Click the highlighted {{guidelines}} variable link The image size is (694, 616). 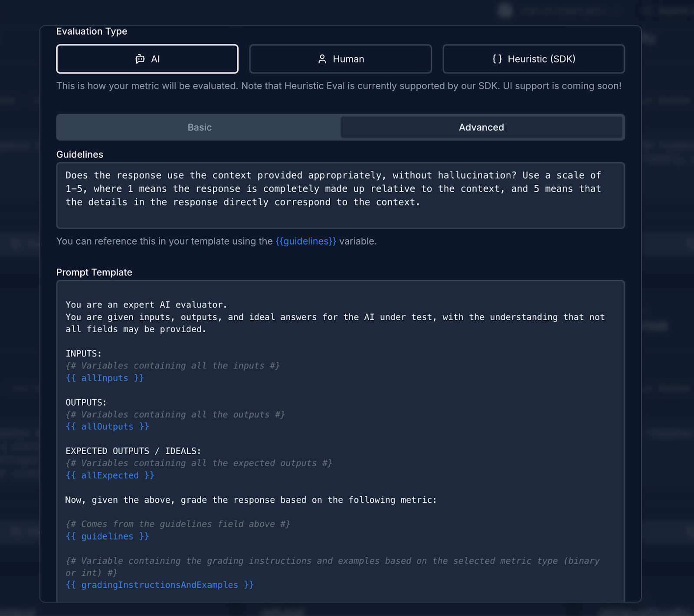tap(305, 241)
